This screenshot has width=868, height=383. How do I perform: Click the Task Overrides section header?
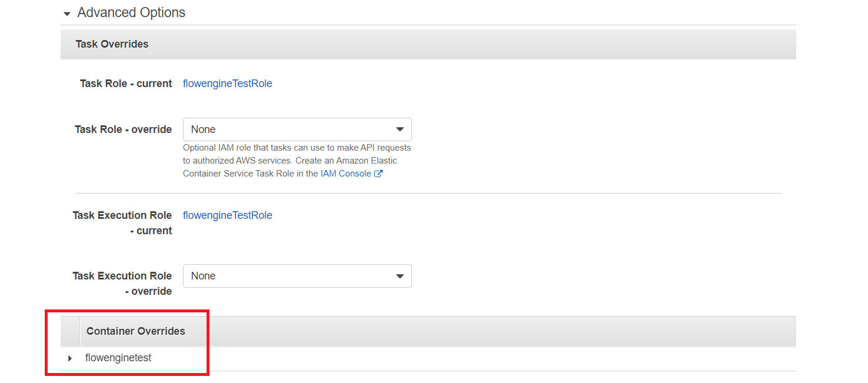point(112,44)
